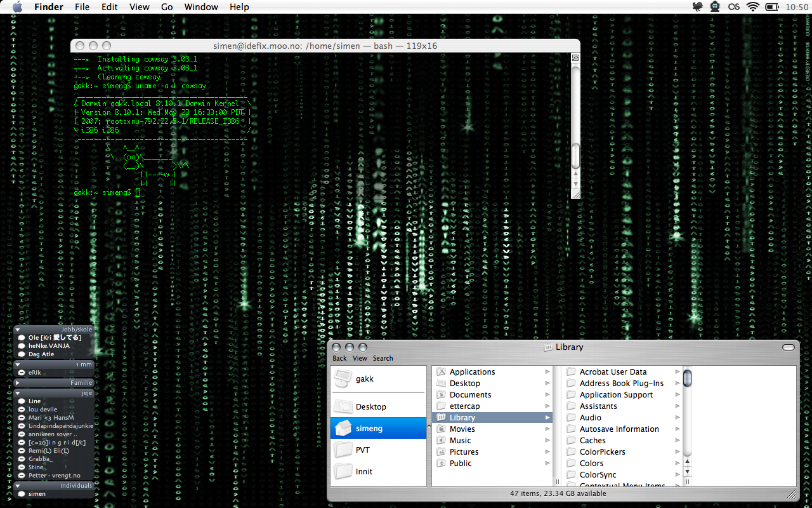Click the Pictures folder icon
The width and height of the screenshot is (812, 508).
pyautogui.click(x=442, y=452)
